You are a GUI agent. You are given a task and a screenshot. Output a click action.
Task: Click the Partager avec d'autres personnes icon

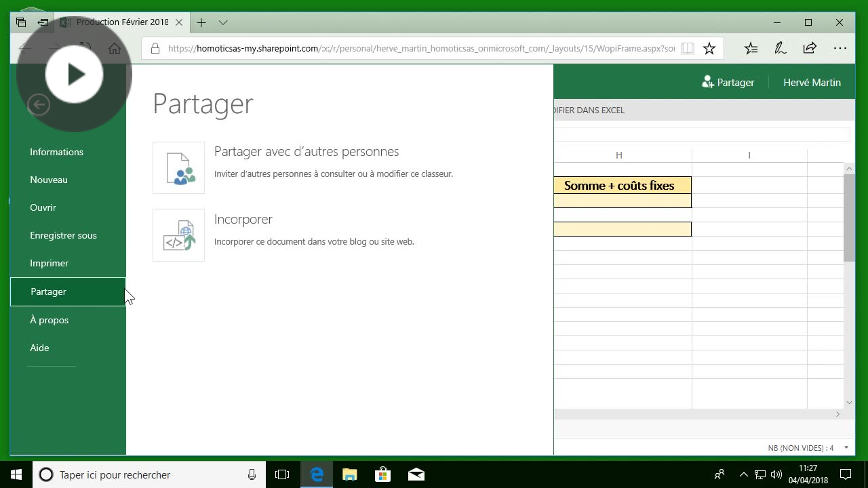tap(178, 168)
